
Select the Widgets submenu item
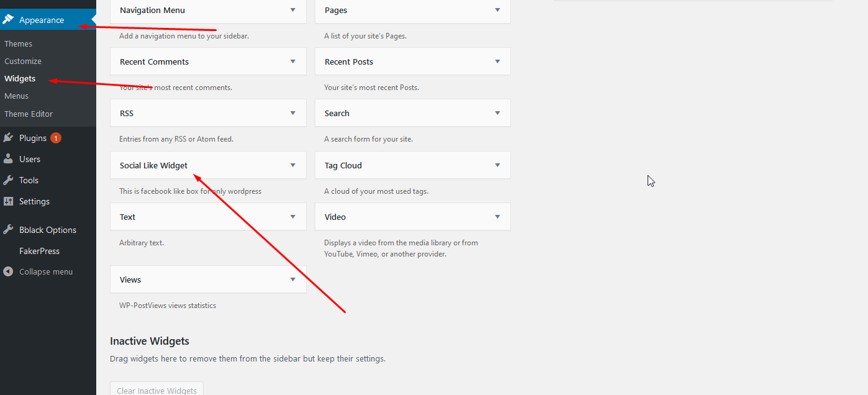coord(20,78)
